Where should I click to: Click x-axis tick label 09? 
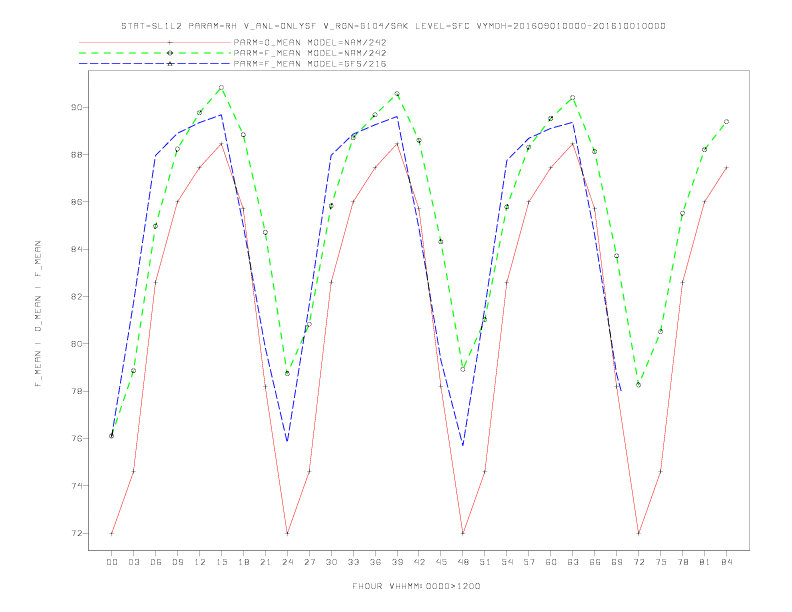[177, 562]
